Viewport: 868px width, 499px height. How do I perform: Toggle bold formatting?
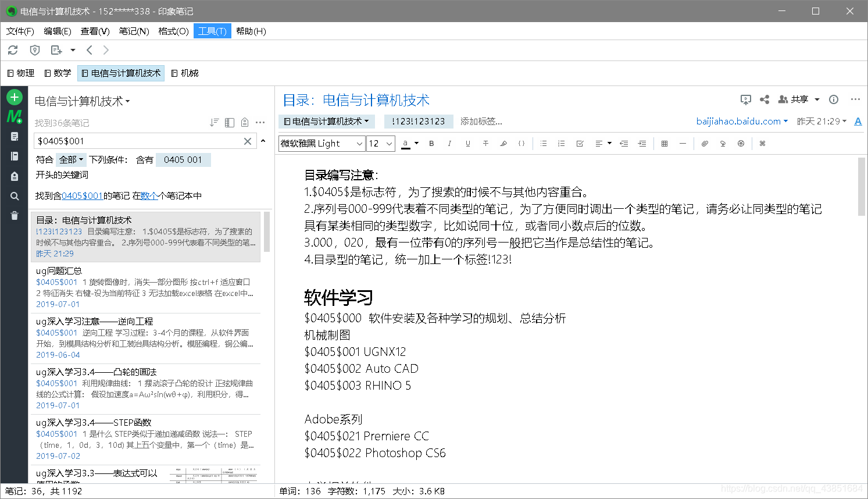tap(431, 144)
